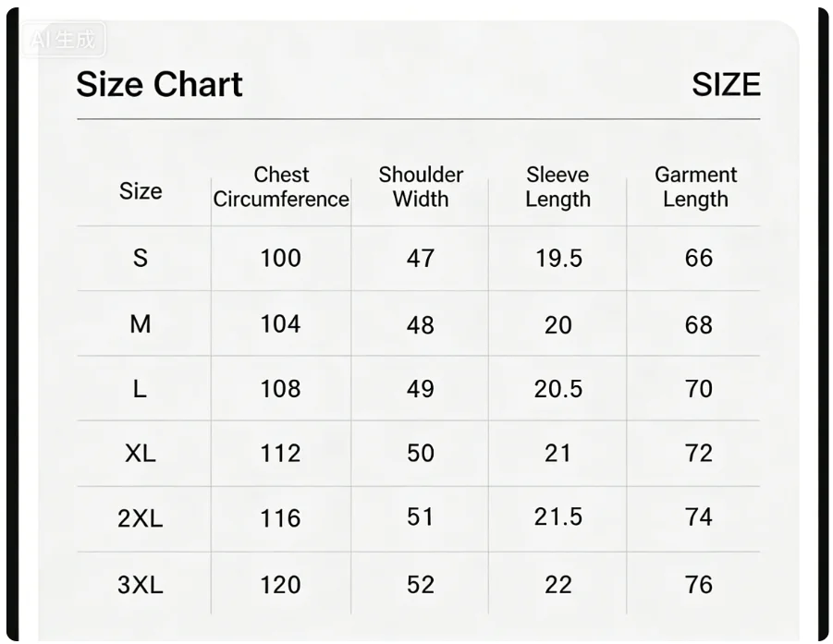
Task: Select the 3XL size row label
Action: click(x=141, y=585)
